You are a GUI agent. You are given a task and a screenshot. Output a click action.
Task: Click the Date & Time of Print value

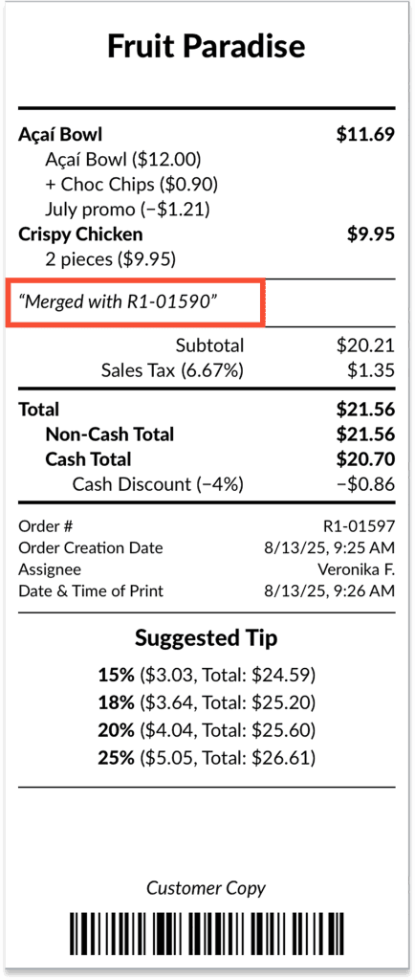tap(330, 590)
